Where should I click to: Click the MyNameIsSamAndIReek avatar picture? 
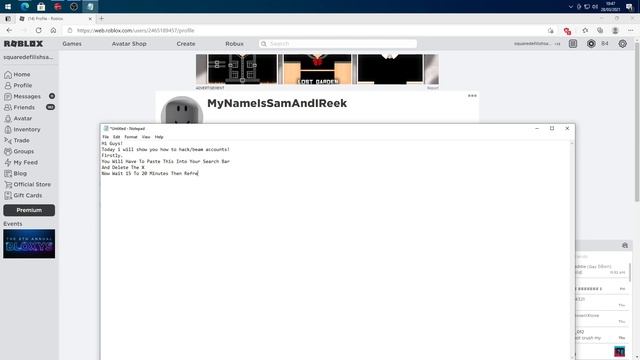coord(182,110)
